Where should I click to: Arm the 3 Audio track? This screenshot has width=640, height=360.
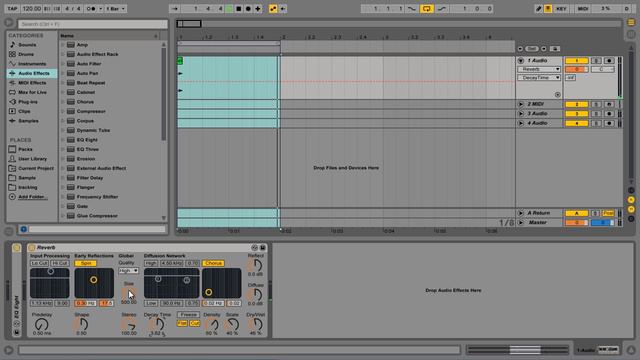[609, 114]
